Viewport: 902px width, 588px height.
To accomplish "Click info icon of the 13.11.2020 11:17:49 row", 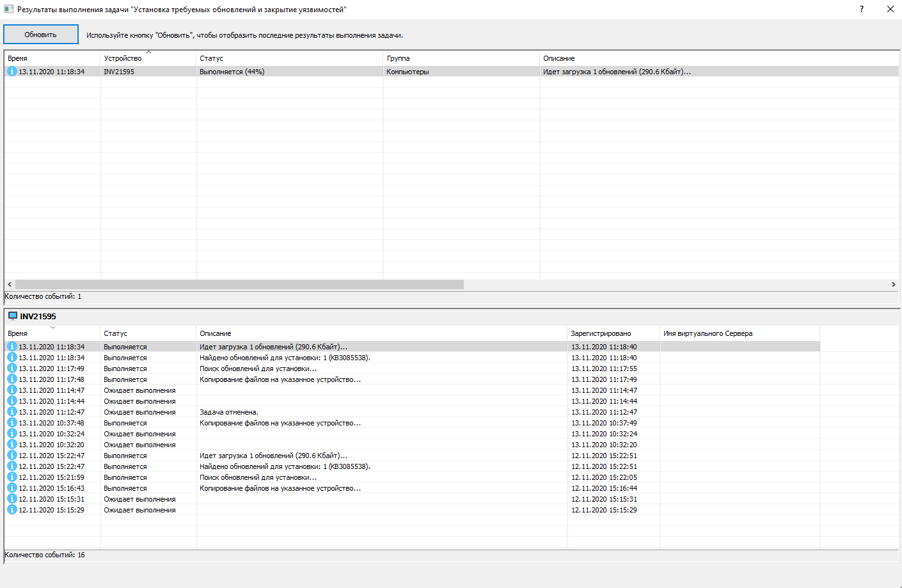I will (12, 369).
